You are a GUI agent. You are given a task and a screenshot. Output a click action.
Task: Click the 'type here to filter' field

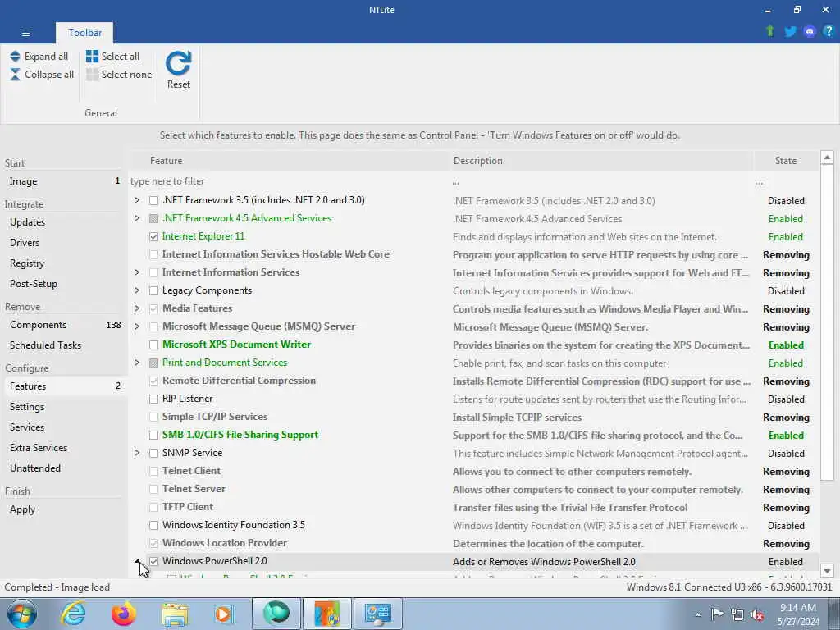point(290,181)
